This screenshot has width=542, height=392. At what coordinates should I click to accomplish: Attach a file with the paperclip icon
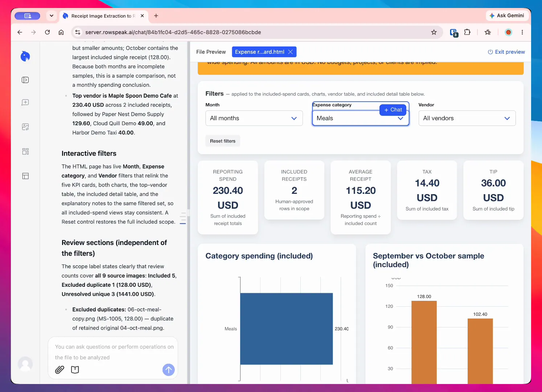coord(59,370)
